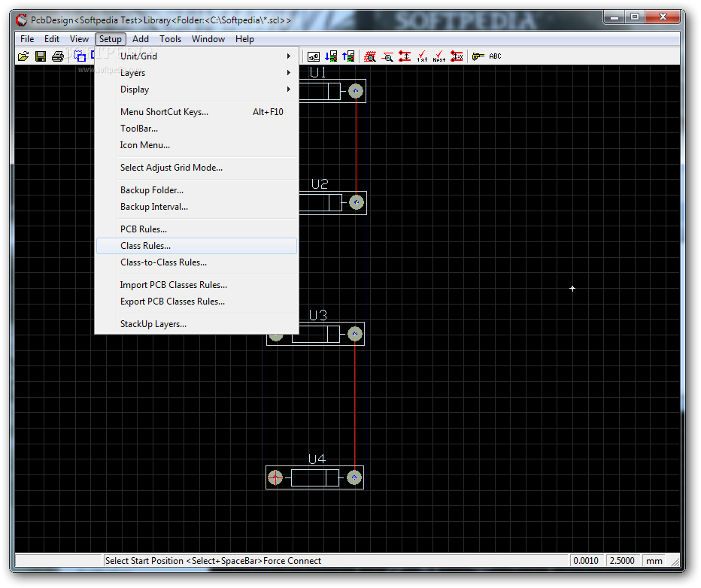Click the 'Select Start Position' status message
The width and height of the screenshot is (701, 588).
coord(213,561)
